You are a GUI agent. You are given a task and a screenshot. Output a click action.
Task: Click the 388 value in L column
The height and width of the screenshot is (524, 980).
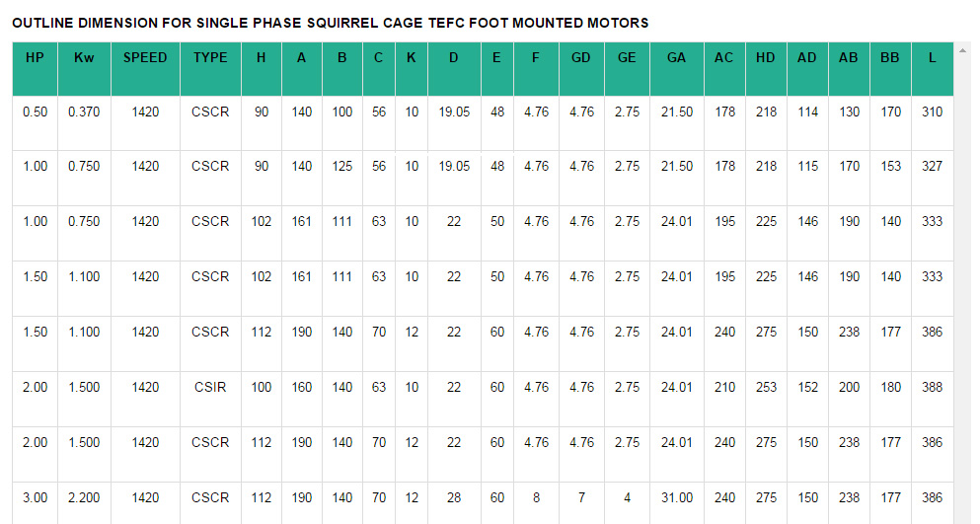point(932,388)
